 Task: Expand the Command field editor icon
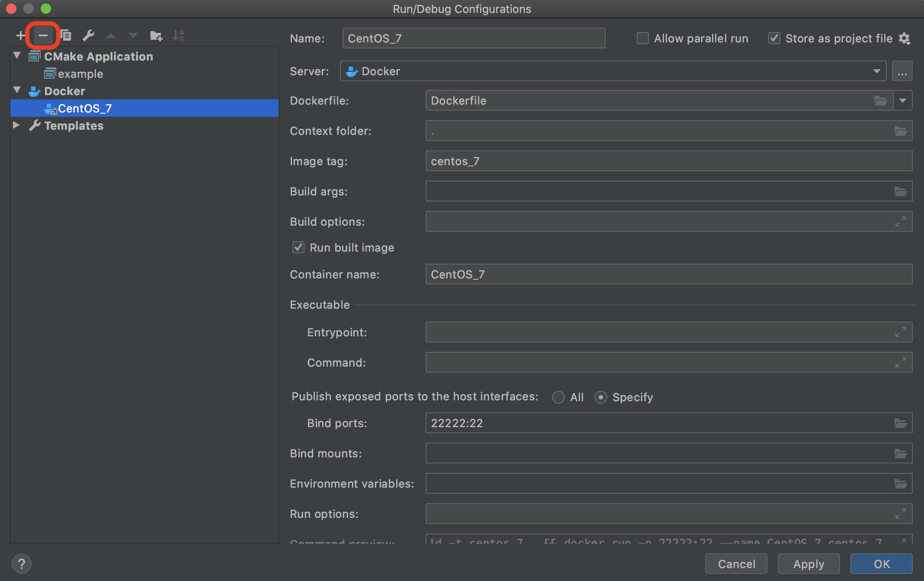click(x=900, y=363)
